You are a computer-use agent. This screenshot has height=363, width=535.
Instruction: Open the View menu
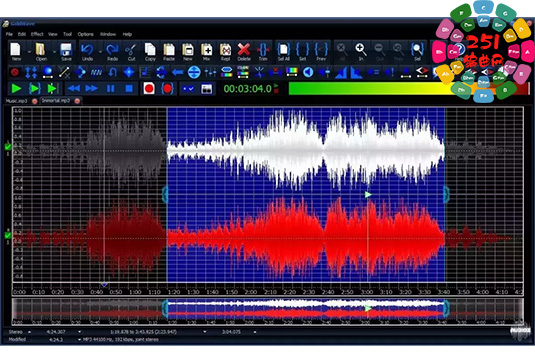point(53,34)
